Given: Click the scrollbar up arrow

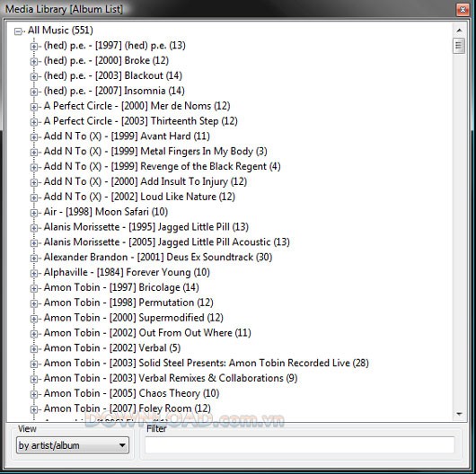Looking at the screenshot, I should pos(459,31).
